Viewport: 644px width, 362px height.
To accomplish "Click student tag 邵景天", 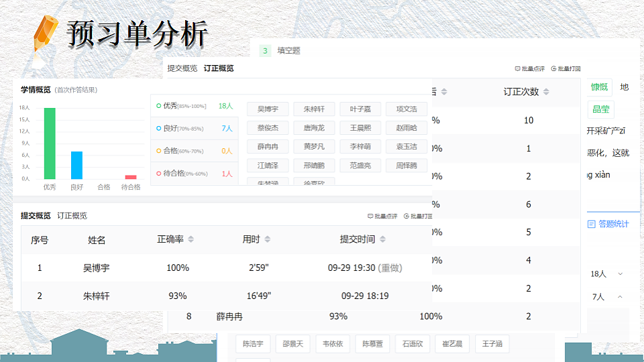I will [293, 344].
